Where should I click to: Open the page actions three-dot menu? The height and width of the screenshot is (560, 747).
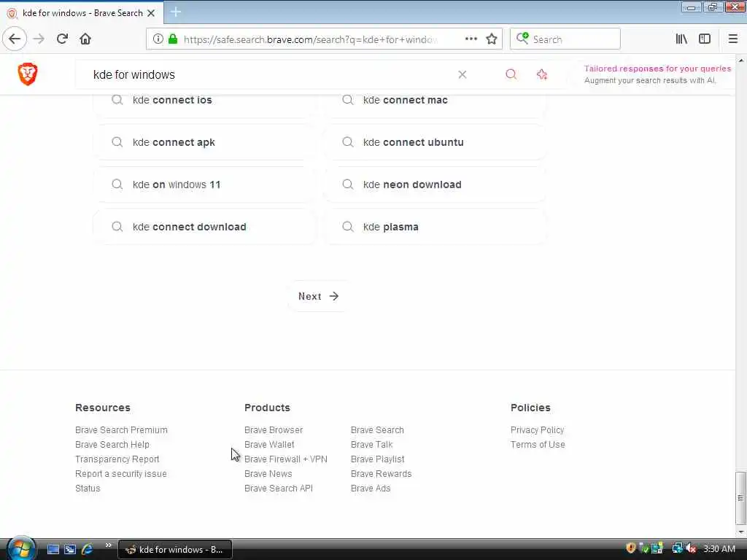pyautogui.click(x=471, y=39)
